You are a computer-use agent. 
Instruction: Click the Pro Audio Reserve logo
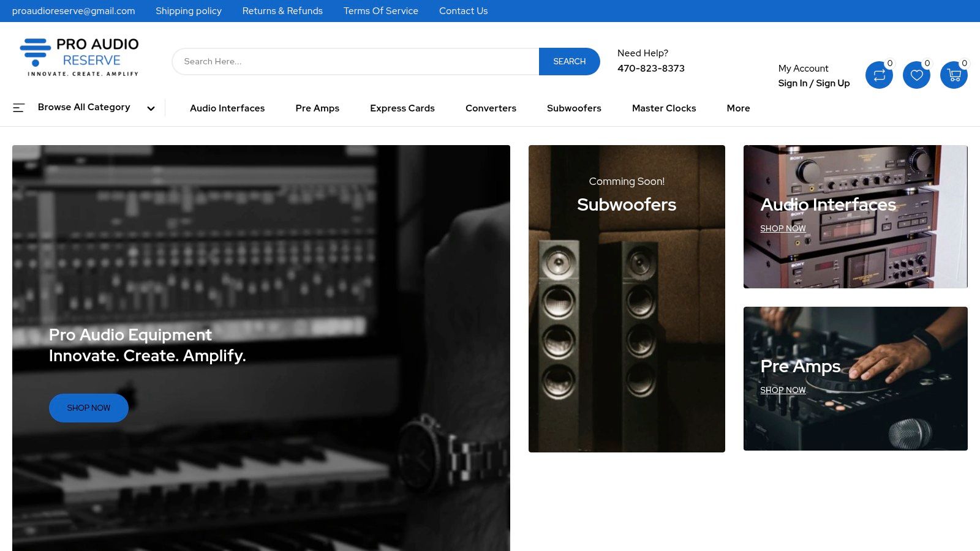click(x=79, y=57)
